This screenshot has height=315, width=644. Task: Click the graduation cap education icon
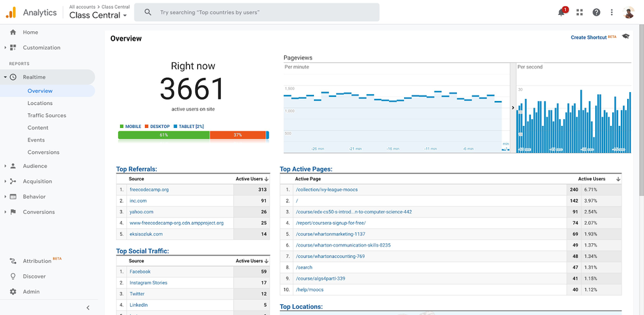pyautogui.click(x=626, y=37)
